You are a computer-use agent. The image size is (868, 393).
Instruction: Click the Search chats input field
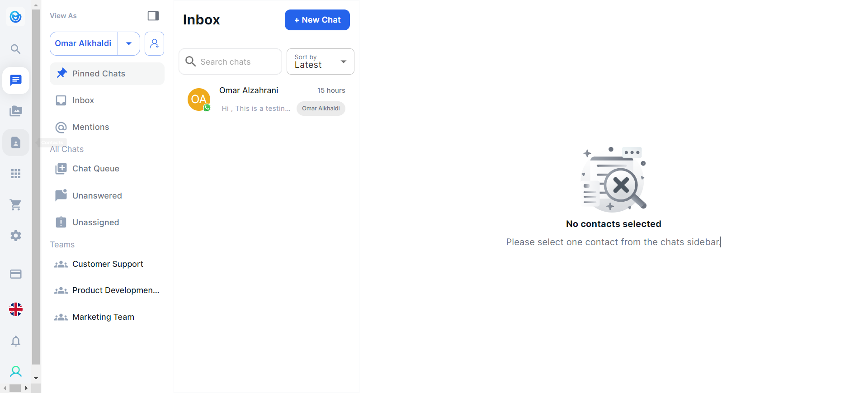click(x=235, y=62)
